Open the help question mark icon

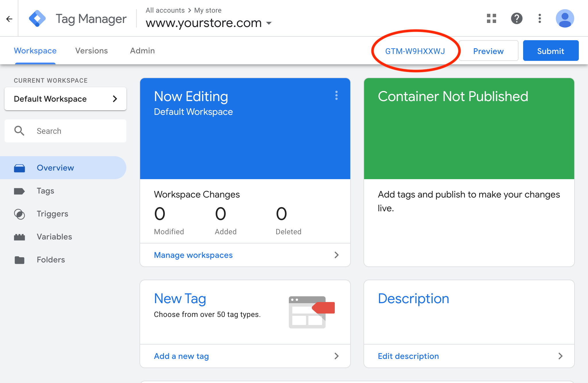[x=517, y=19]
